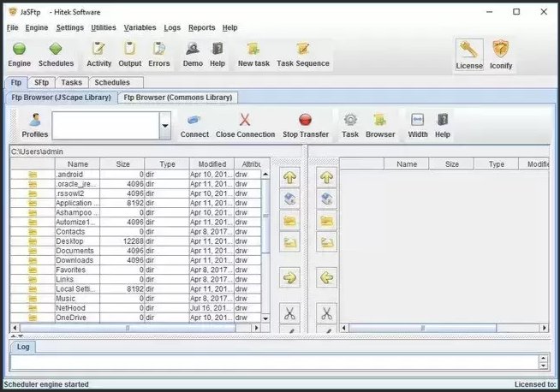The width and height of the screenshot is (560, 392).
Task: Open the Engine menu
Action: click(37, 27)
